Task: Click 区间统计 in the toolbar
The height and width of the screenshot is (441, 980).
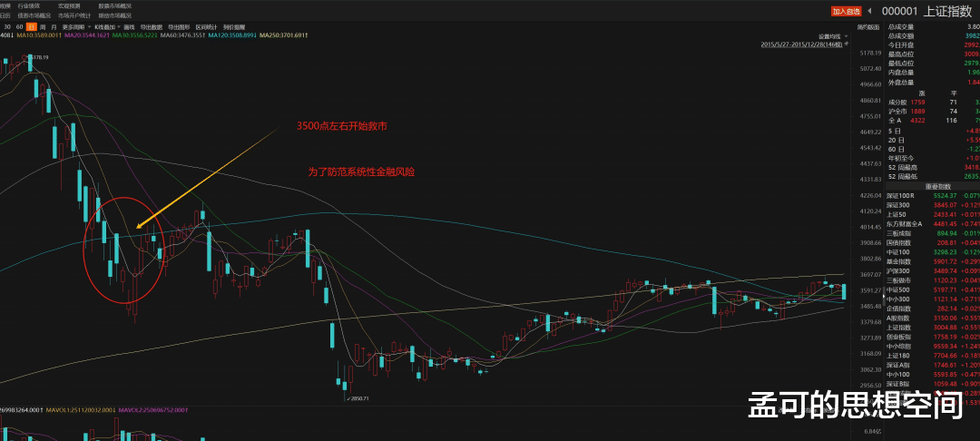Action: click(206, 27)
